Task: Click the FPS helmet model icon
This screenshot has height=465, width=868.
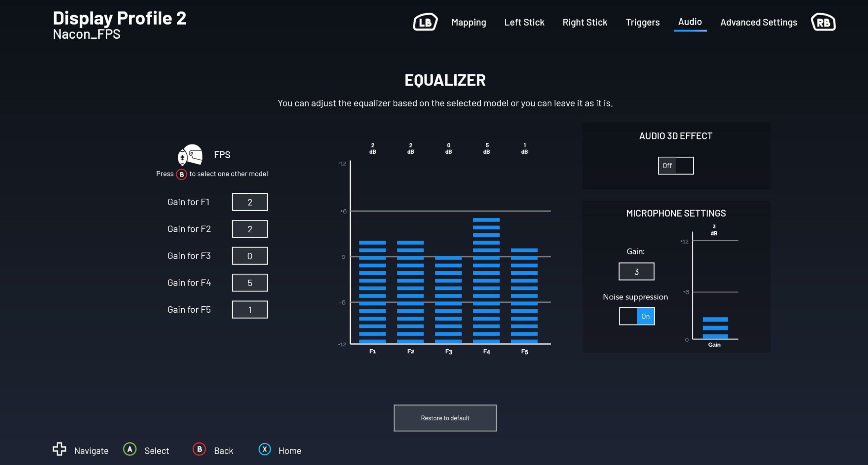Action: [190, 155]
